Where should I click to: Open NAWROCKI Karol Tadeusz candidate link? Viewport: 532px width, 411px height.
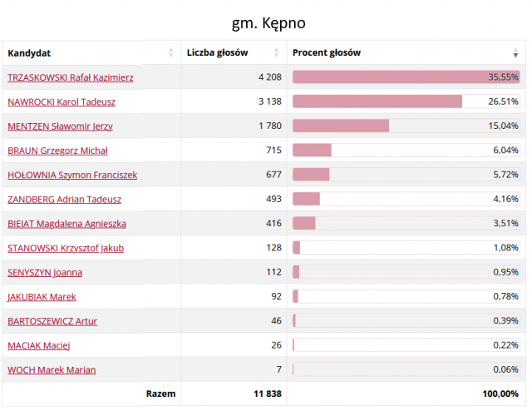[62, 102]
